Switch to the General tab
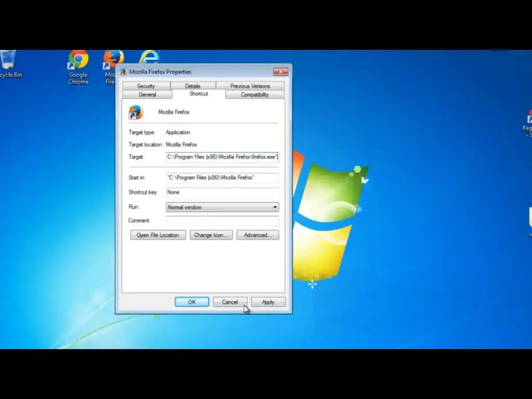This screenshot has height=399, width=532. click(147, 95)
